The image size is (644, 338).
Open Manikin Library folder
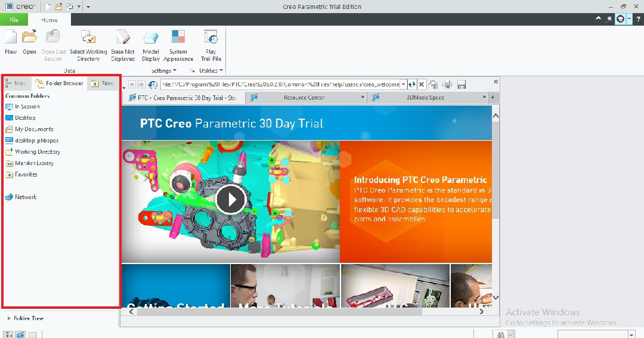(x=34, y=163)
